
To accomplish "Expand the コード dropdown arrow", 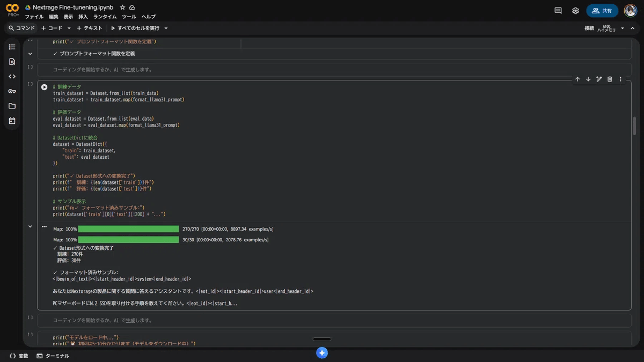I will point(69,28).
